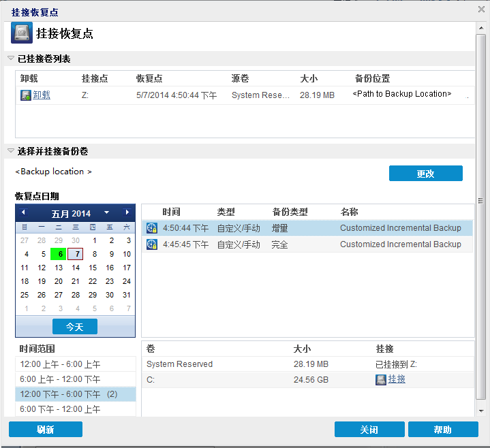490x448 pixels.
Task: Select May 31 in the calendar
Action: [127, 295]
